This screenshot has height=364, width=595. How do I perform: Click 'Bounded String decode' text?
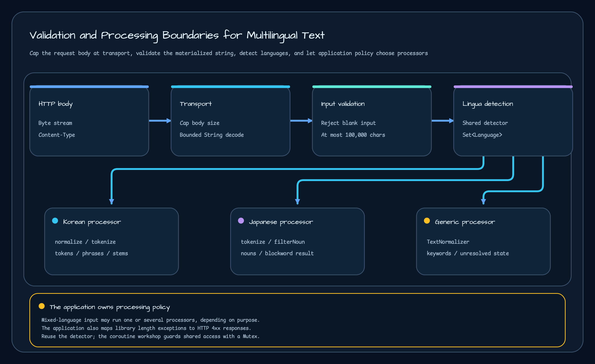click(212, 135)
